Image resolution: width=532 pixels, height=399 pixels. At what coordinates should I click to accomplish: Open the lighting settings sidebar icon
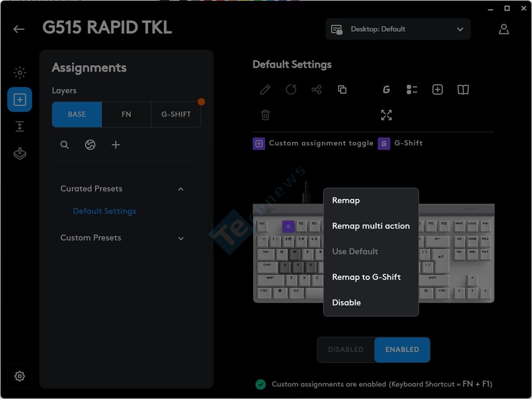[20, 73]
